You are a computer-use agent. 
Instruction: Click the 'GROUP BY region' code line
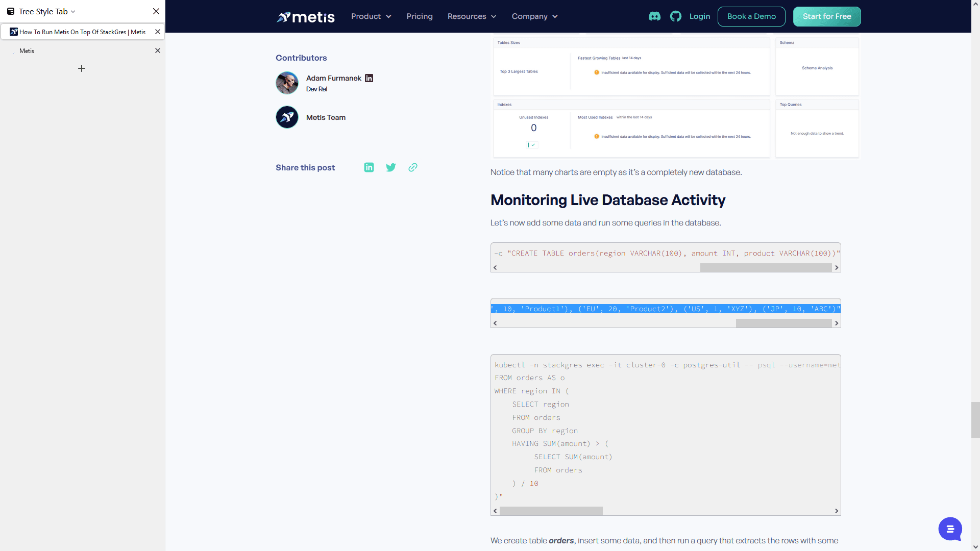545,431
